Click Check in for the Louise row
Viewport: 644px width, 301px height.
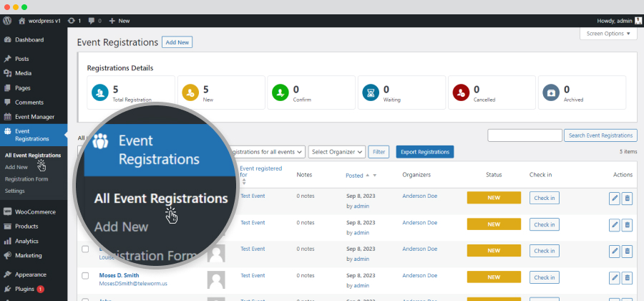tap(545, 251)
